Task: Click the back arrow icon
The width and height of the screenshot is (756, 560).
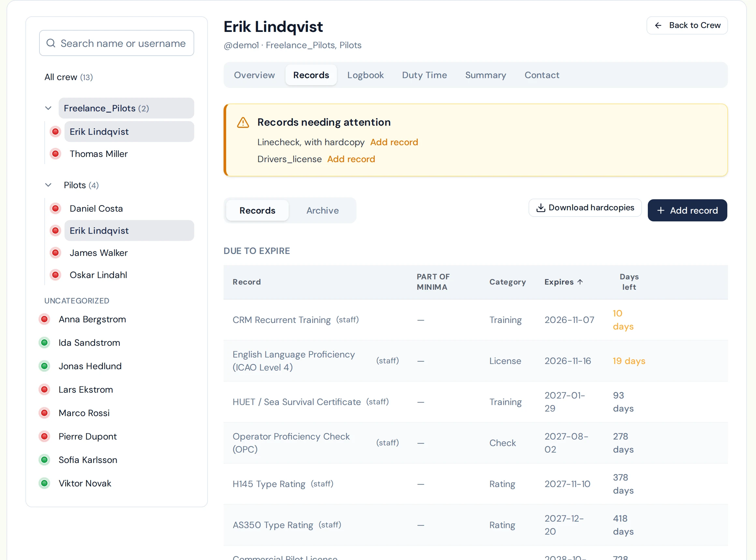Action: pos(658,25)
